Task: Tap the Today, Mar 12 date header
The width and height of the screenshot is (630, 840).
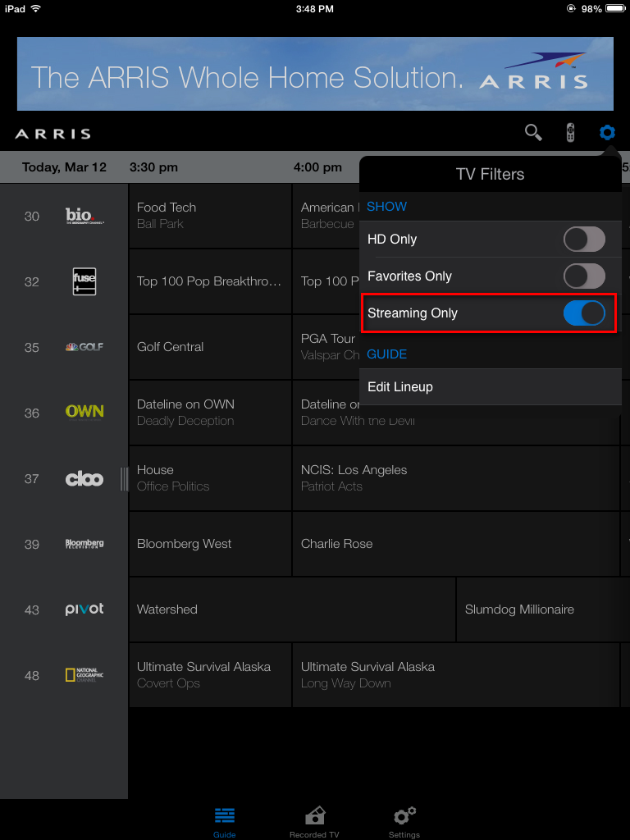Action: tap(64, 167)
